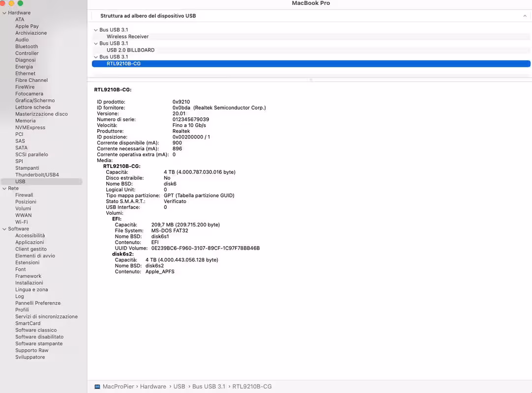Select the highlighted RTL9210B-CG device row
532x393 pixels.
(x=311, y=64)
